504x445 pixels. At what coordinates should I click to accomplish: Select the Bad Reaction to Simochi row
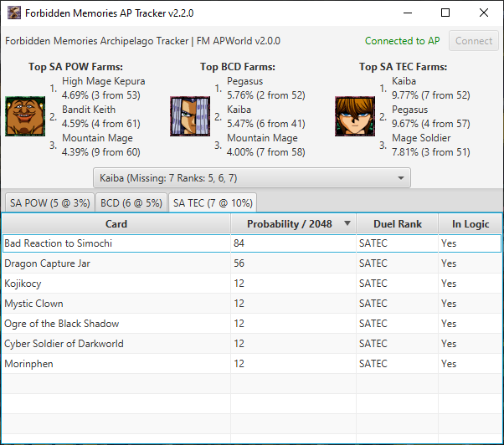click(252, 243)
